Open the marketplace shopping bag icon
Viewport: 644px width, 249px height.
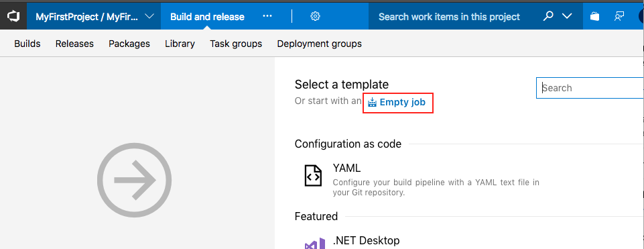[x=594, y=17]
